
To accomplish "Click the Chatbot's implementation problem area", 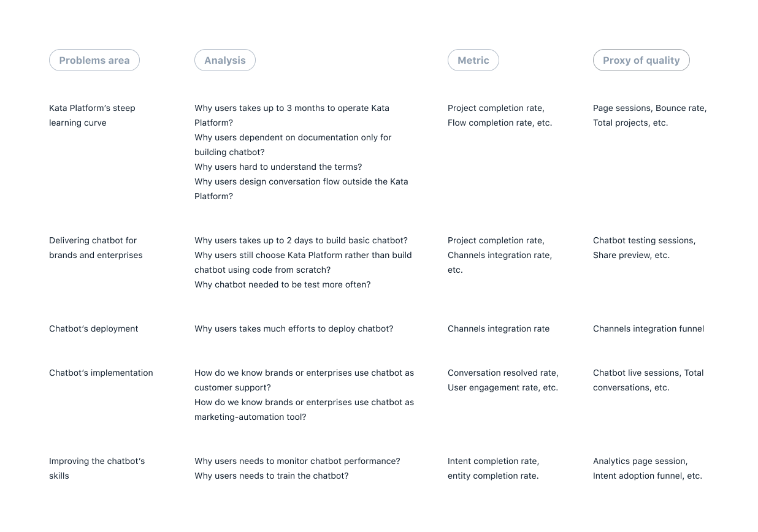I will [x=101, y=373].
